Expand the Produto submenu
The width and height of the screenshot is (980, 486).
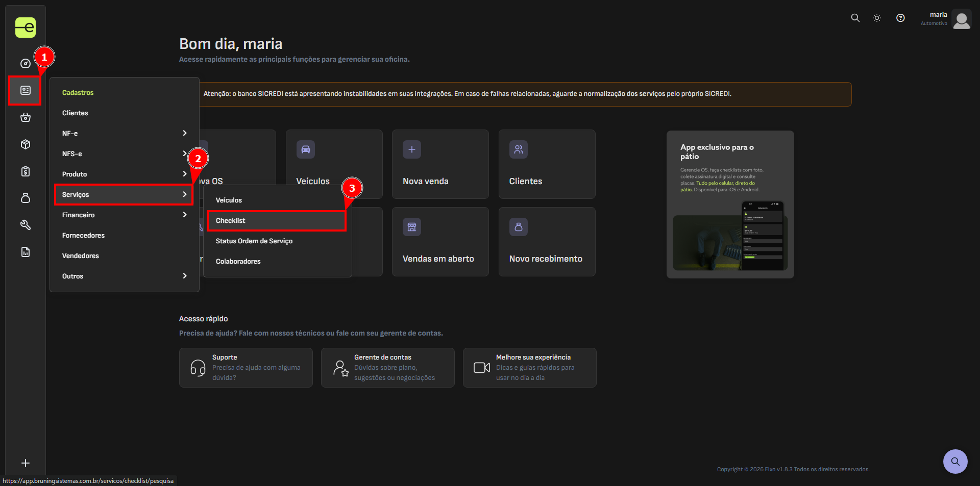click(125, 174)
